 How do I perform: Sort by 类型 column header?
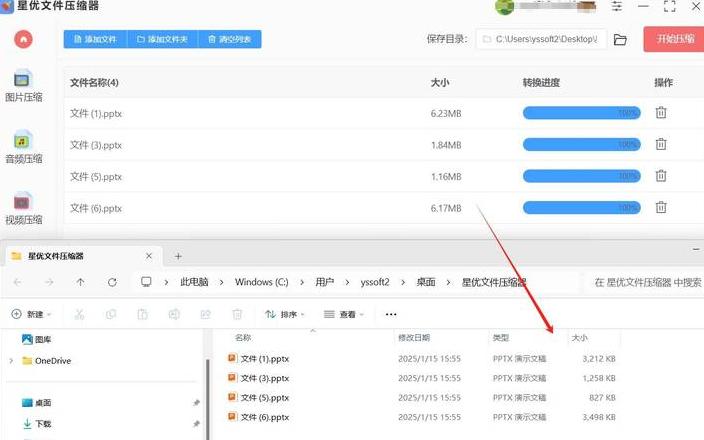[x=501, y=338]
